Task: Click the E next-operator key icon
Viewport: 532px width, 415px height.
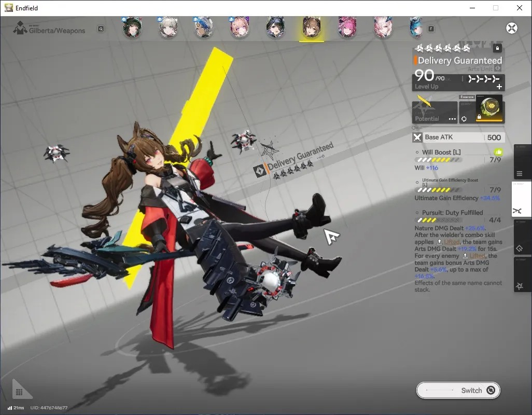Action: (x=431, y=29)
